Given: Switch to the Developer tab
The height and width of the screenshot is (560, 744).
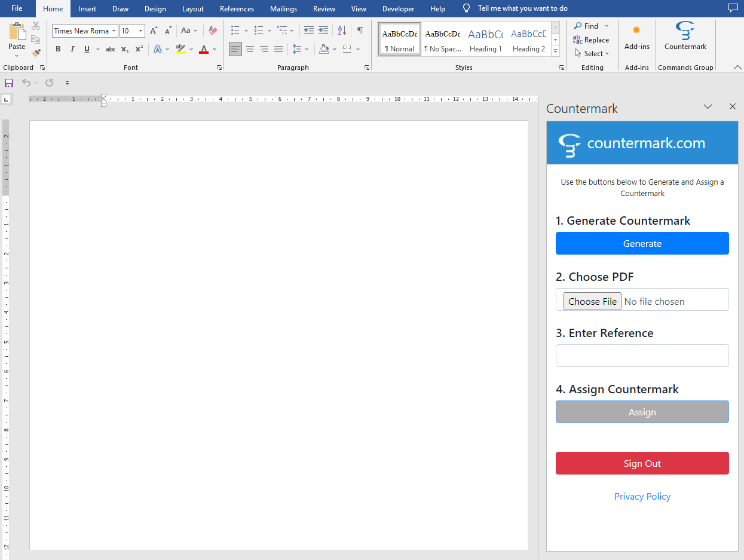Looking at the screenshot, I should tap(398, 9).
